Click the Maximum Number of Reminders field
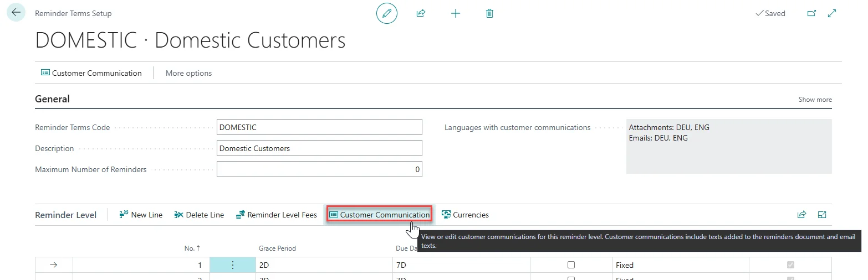Image resolution: width=868 pixels, height=280 pixels. (x=319, y=169)
